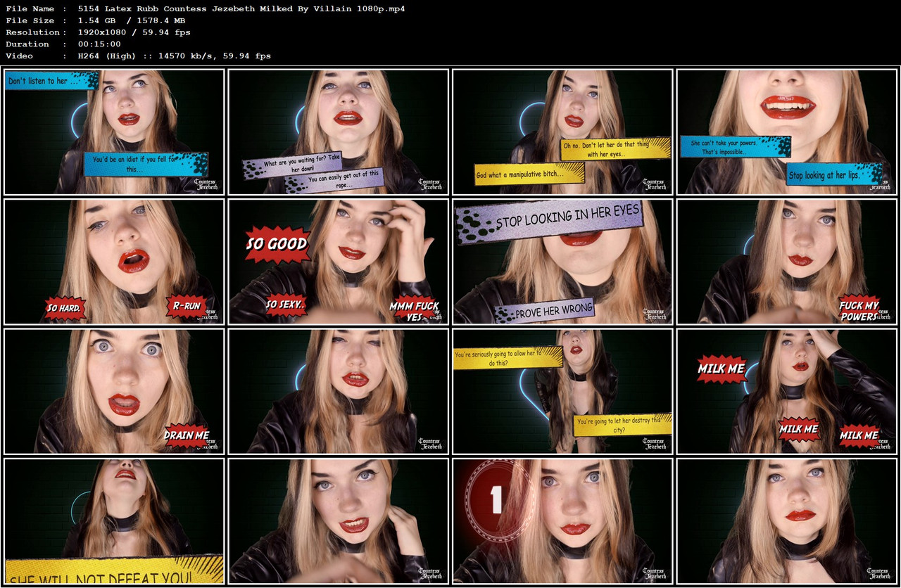
Task: Open the thumbnail captioned "Stop looking at her lips."
Action: point(787,132)
